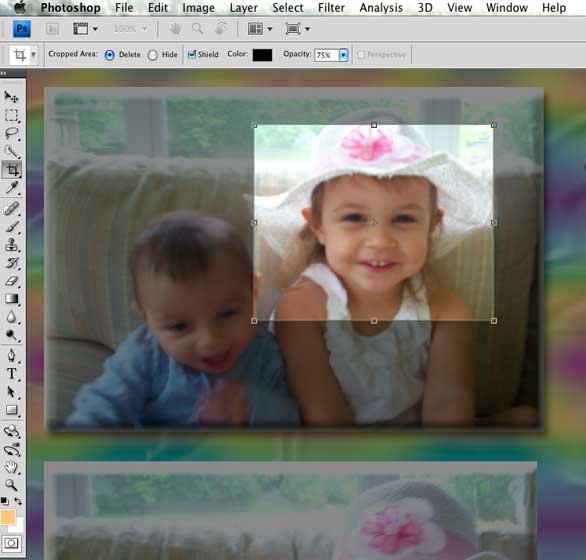The image size is (586, 560).
Task: Open the File menu
Action: [124, 7]
